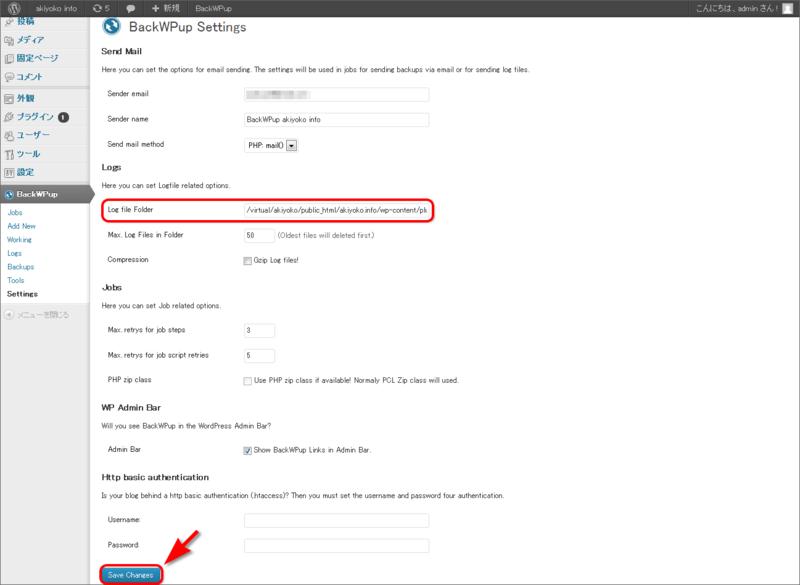Image resolution: width=800 pixels, height=585 pixels.
Task: Open the Backups submenu link
Action: [x=20, y=267]
